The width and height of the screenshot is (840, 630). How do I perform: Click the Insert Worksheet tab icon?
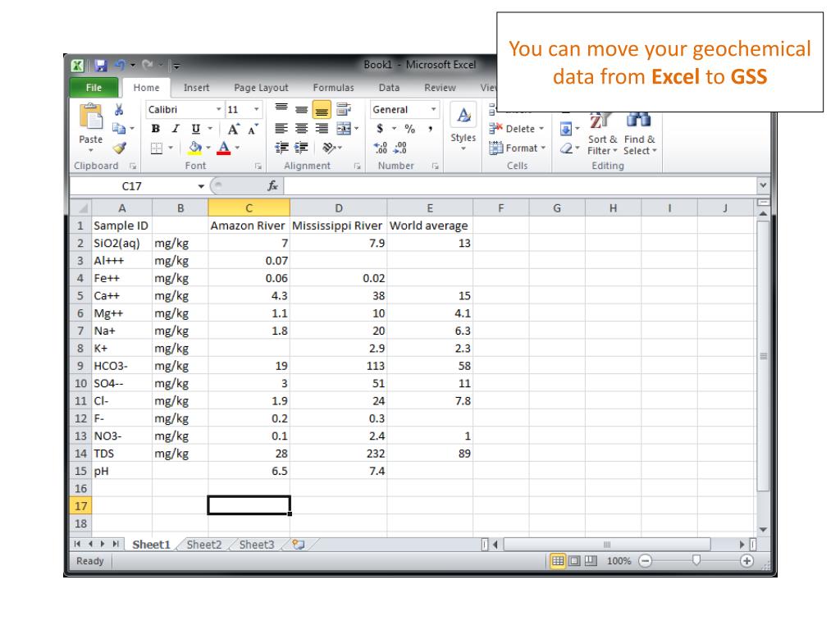pos(299,545)
